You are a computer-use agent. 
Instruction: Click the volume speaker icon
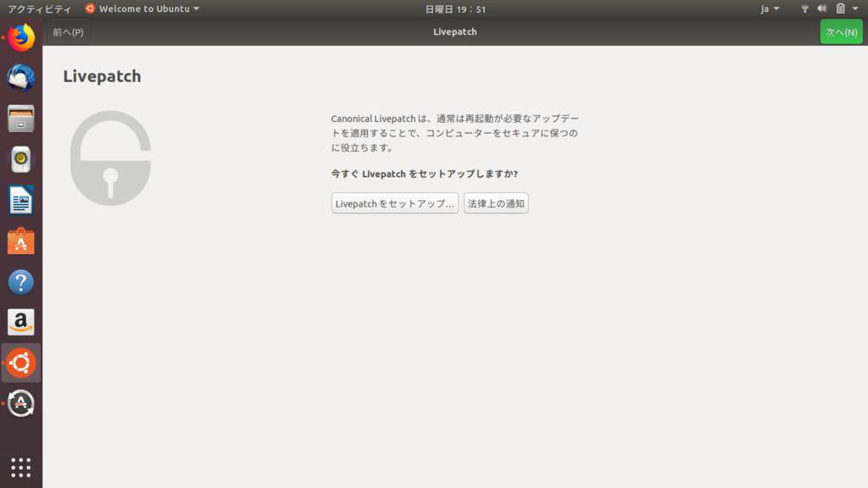(x=822, y=8)
